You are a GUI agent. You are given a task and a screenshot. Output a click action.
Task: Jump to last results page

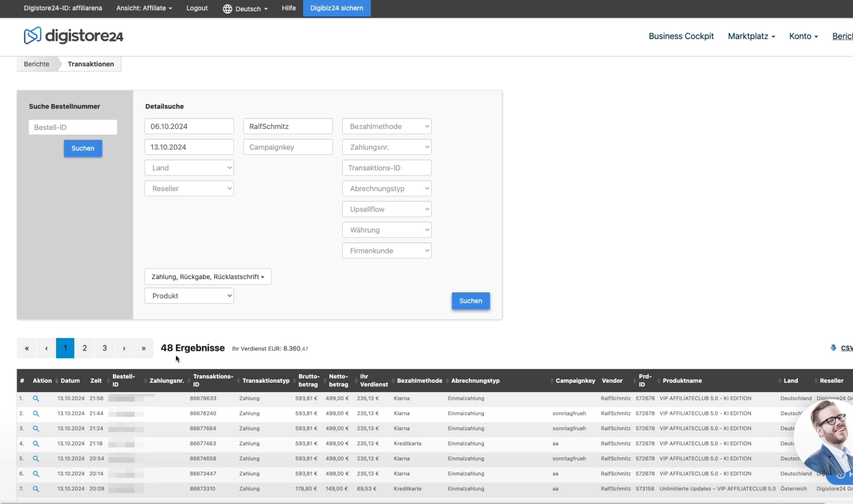tap(144, 348)
